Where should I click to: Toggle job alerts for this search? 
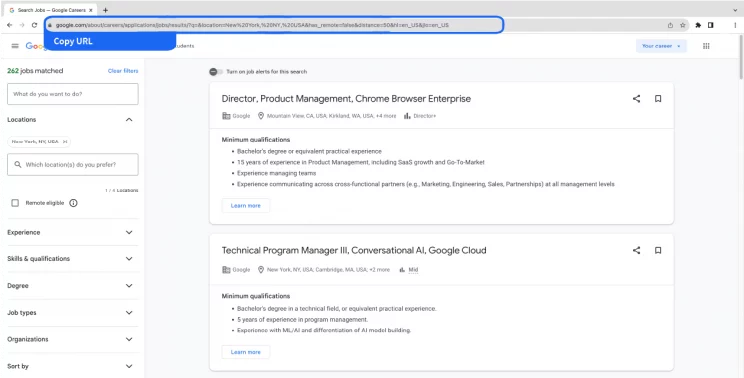[216, 72]
